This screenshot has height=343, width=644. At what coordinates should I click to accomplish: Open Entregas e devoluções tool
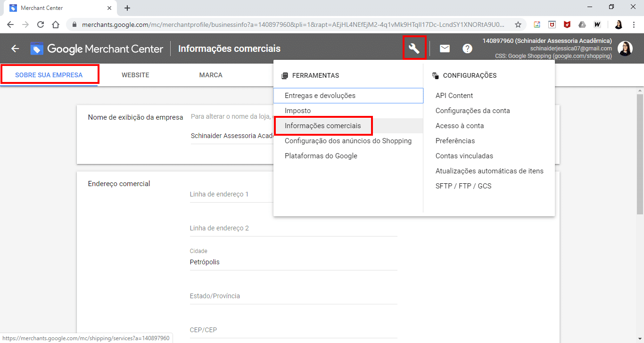pyautogui.click(x=348, y=96)
